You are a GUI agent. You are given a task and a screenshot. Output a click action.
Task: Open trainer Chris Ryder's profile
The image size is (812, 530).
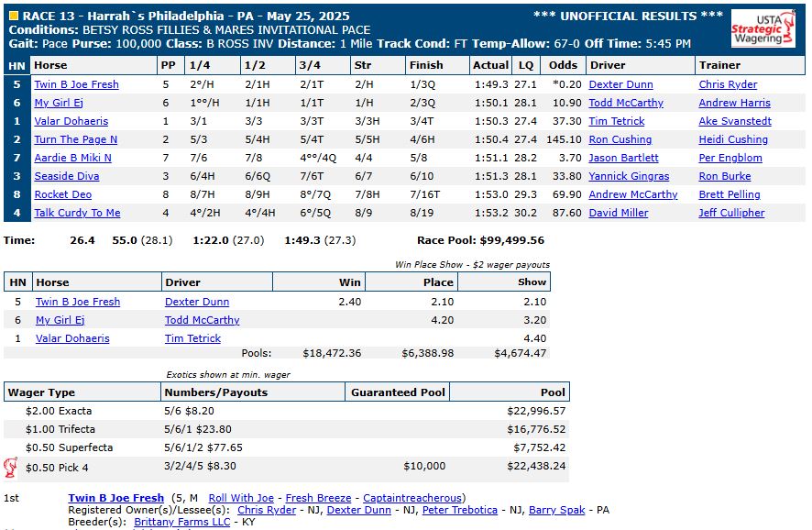tap(729, 84)
